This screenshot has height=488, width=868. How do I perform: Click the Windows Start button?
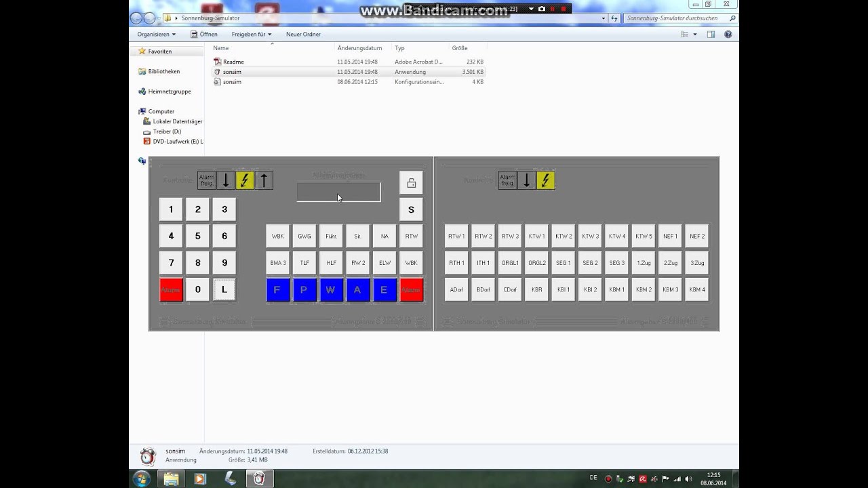click(142, 479)
